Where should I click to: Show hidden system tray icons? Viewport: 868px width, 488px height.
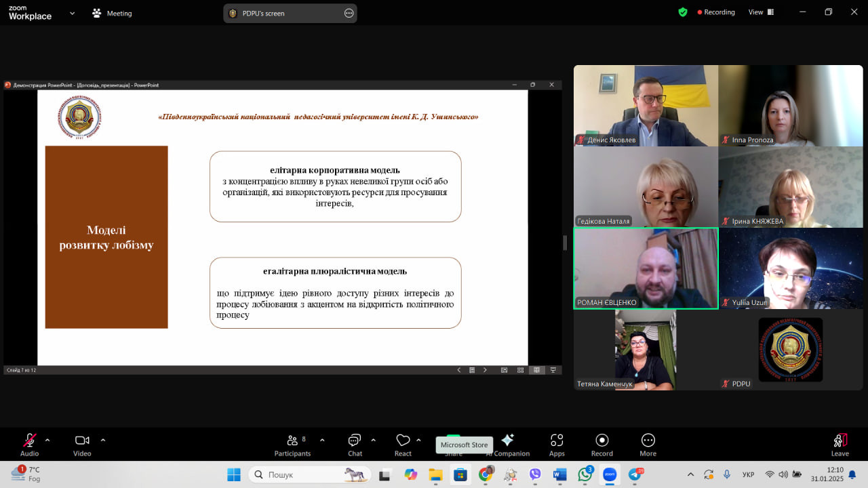[691, 474]
